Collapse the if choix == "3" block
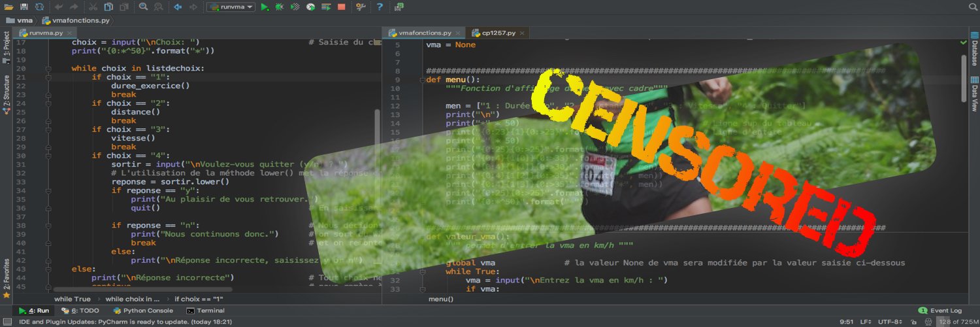This screenshot has height=327, width=980. click(x=48, y=129)
